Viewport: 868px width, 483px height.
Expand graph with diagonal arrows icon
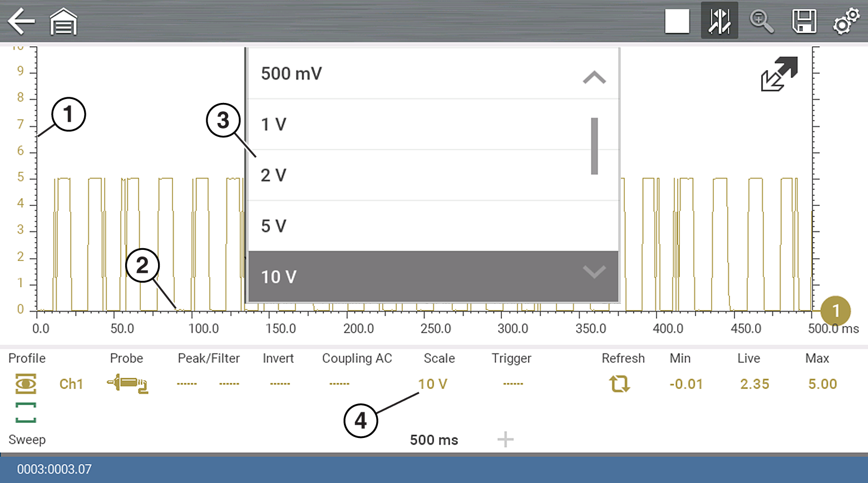(x=779, y=74)
